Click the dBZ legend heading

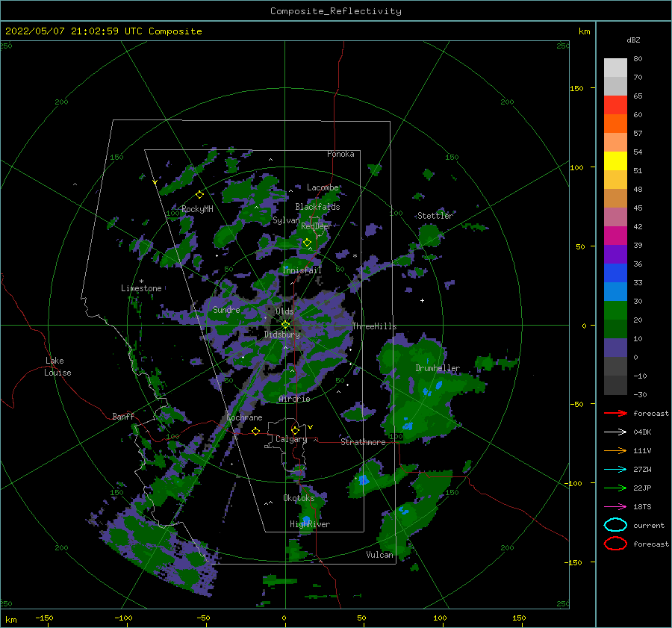point(633,40)
